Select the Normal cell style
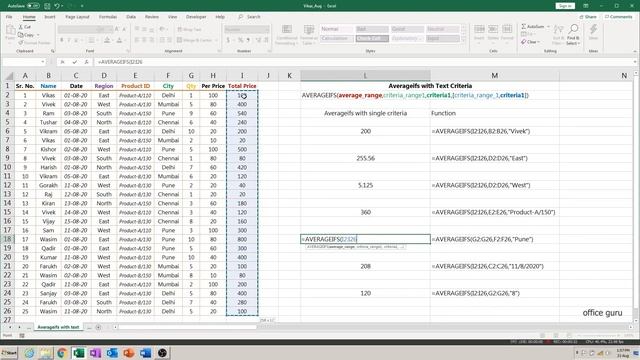Viewport: 640px width, 360px height. (336, 29)
